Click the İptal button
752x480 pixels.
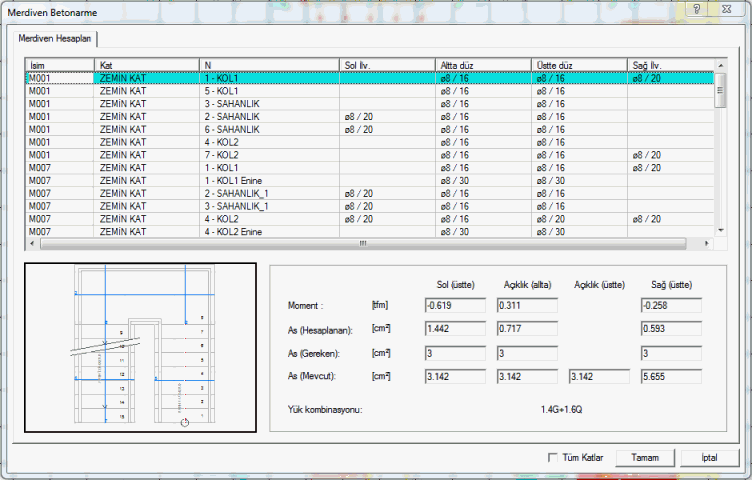pyautogui.click(x=709, y=457)
